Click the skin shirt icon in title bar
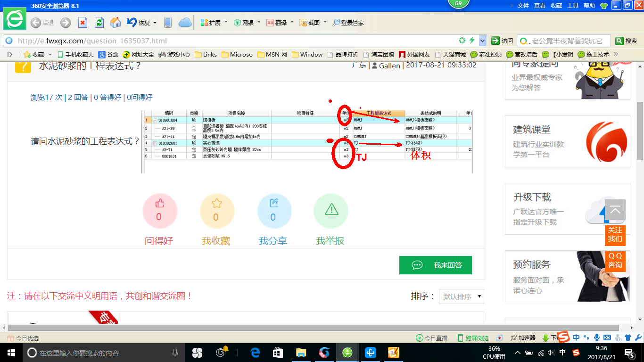The image size is (644, 362). pyautogui.click(x=604, y=6)
